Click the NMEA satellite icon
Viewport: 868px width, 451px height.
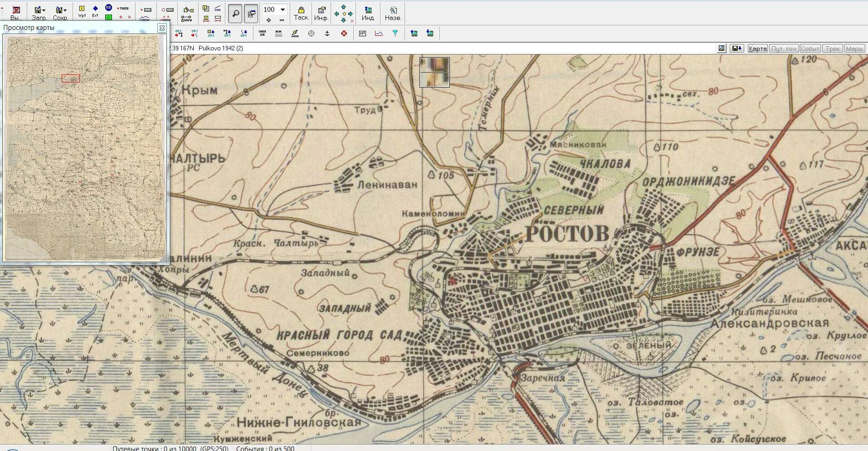tap(295, 33)
